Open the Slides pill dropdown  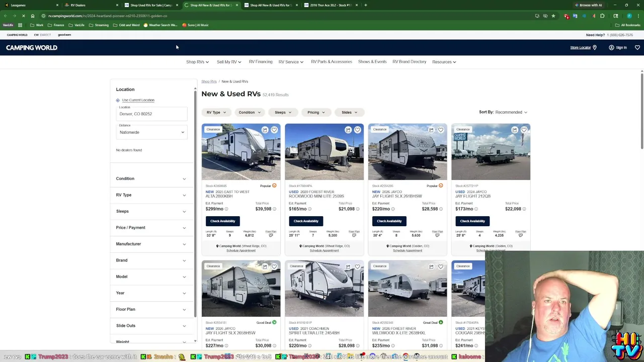click(349, 112)
